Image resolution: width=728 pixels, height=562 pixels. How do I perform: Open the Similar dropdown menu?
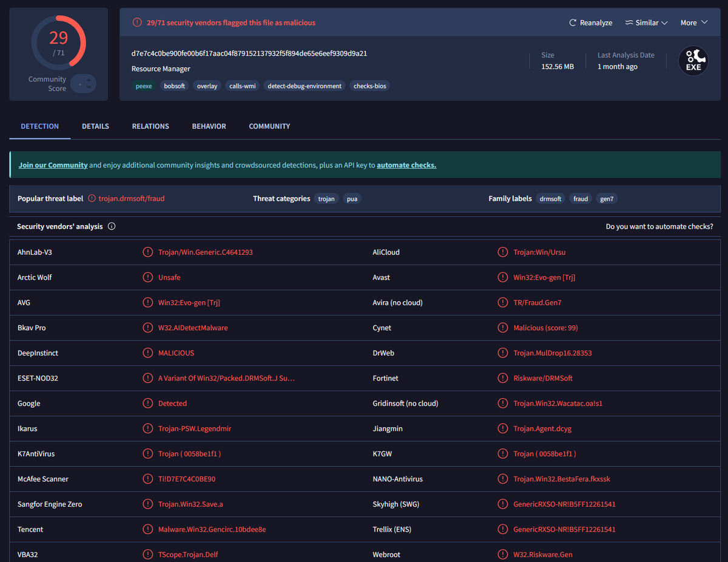click(646, 22)
